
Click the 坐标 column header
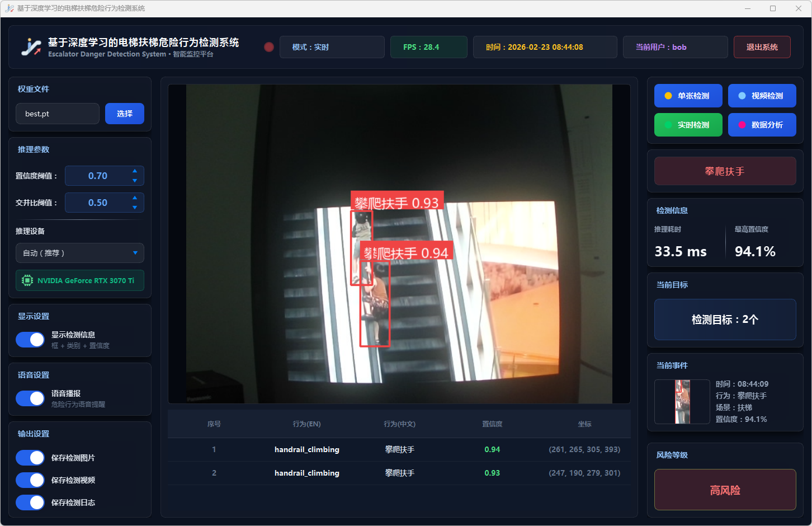coord(584,424)
